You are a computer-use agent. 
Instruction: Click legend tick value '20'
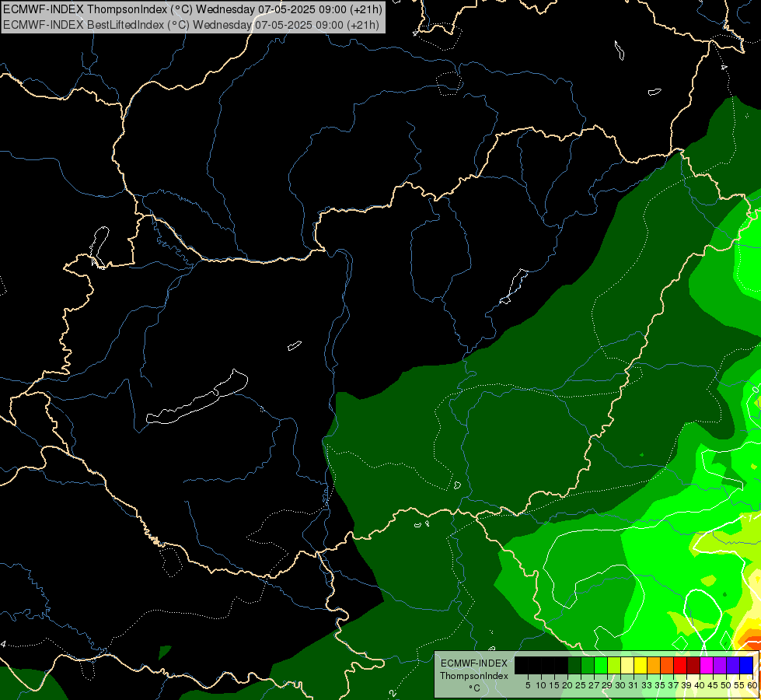(x=567, y=685)
